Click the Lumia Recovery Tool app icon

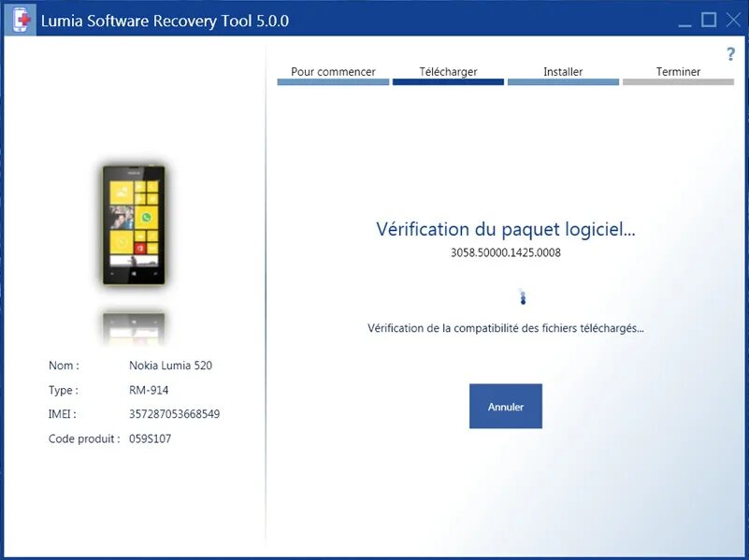[x=21, y=20]
